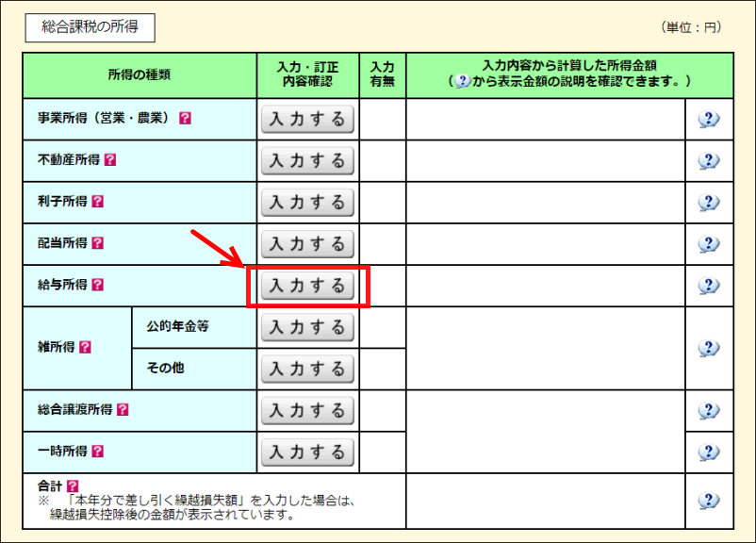Open red question mark beside 給与所得
This screenshot has width=756, height=543.
pyautogui.click(x=98, y=285)
